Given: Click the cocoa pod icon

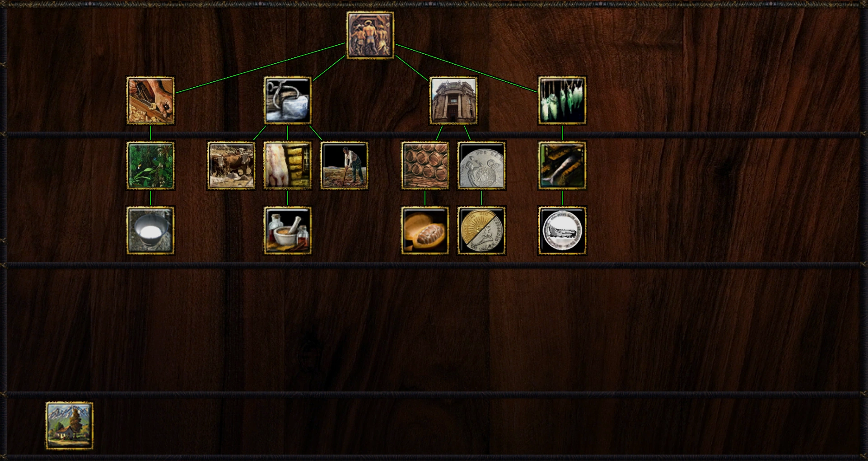Looking at the screenshot, I should click(x=425, y=230).
